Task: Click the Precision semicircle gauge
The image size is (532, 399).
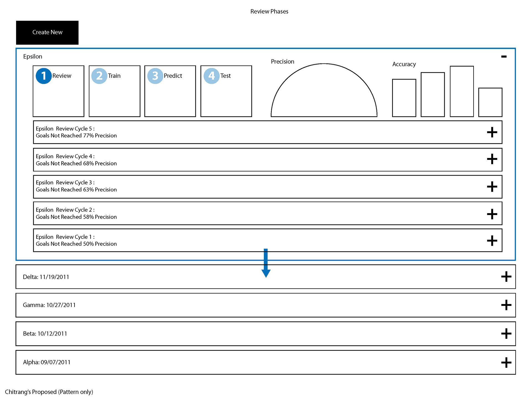Action: (324, 90)
